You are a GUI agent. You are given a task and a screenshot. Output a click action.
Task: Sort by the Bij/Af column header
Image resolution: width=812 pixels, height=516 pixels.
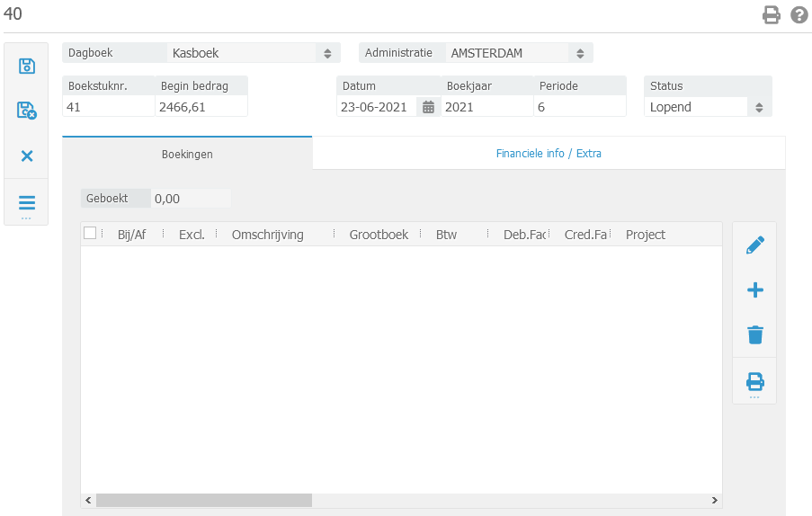click(131, 235)
